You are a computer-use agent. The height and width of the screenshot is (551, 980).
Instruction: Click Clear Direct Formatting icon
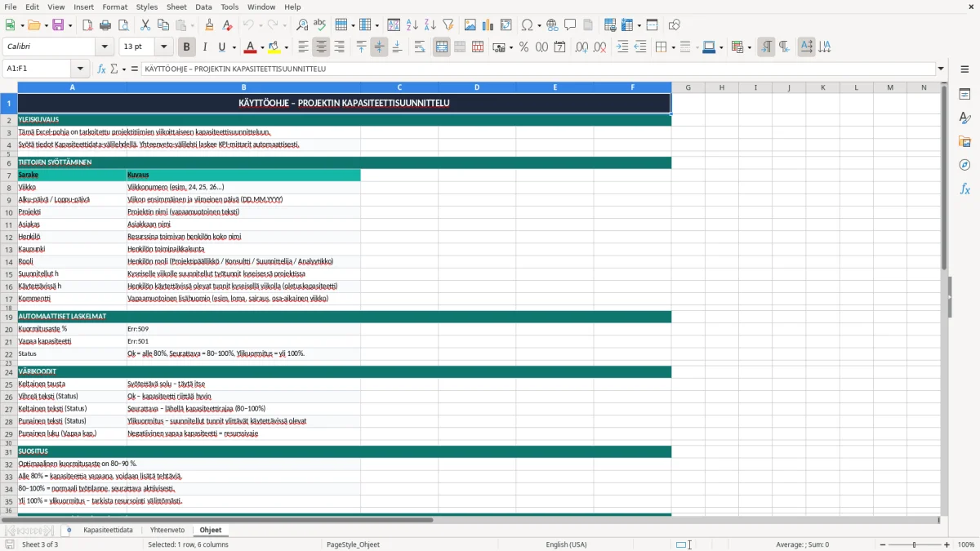click(227, 25)
